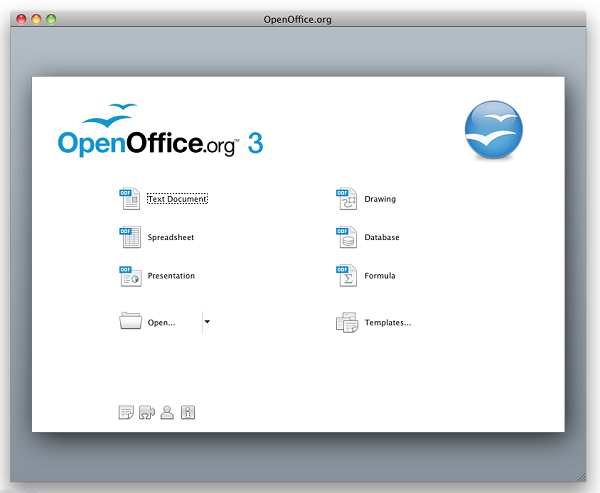
Task: Click the information icon in bottom row
Action: [x=188, y=412]
